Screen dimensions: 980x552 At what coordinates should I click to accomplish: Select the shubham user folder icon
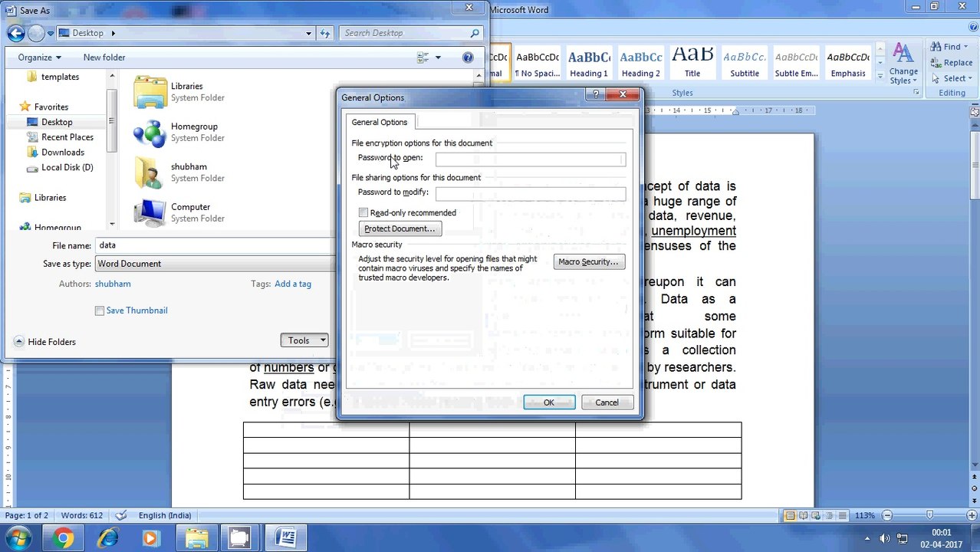point(150,172)
